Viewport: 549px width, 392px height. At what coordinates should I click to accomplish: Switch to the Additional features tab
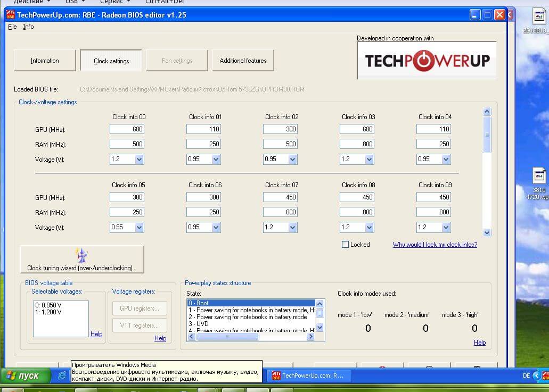point(243,61)
